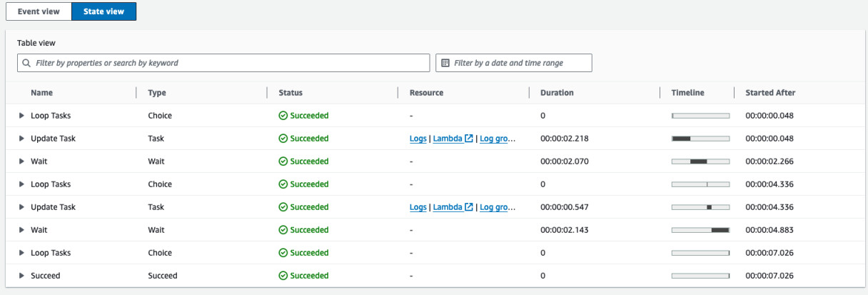This screenshot has width=868, height=295.
Task: Click the keyword search filter field
Action: tap(228, 63)
